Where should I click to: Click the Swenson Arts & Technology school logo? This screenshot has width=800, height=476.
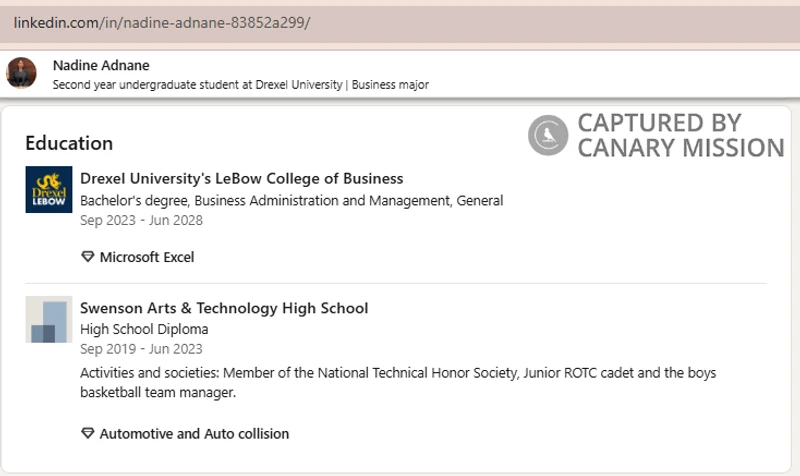[49, 319]
